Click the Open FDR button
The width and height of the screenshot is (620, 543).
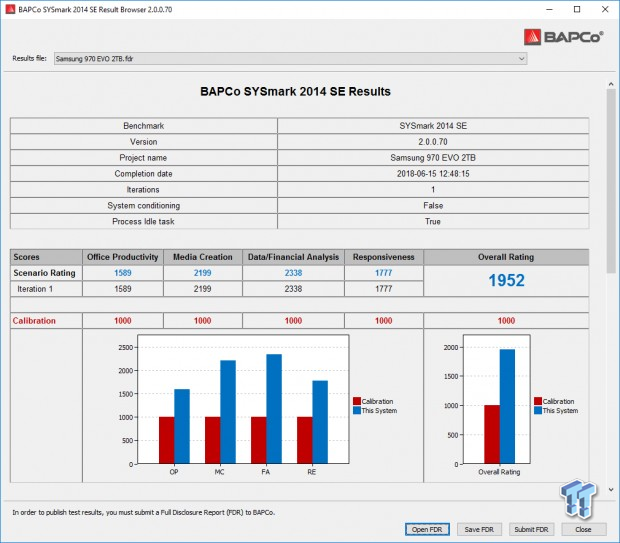tap(427, 529)
